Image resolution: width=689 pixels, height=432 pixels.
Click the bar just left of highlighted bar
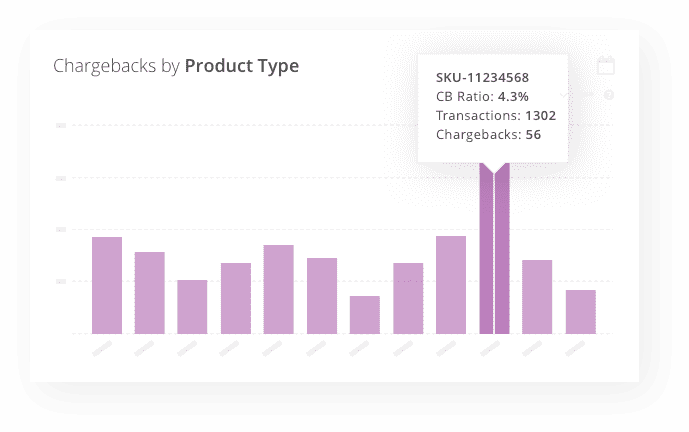451,285
